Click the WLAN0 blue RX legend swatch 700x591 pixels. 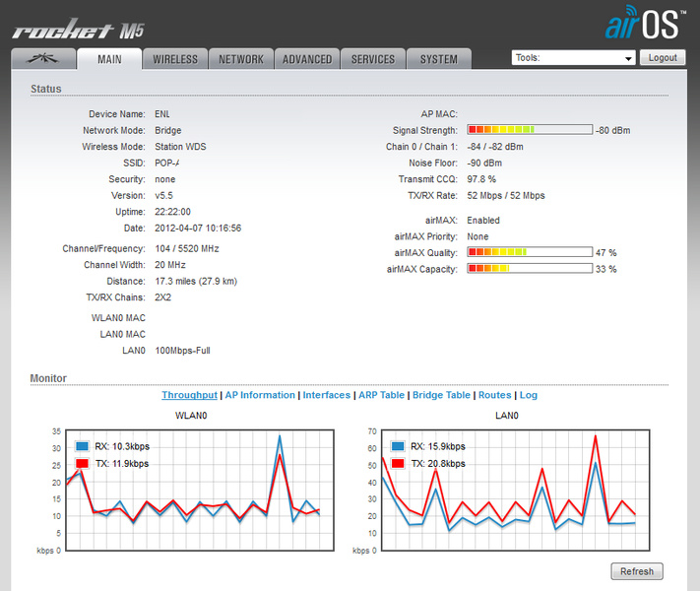pyautogui.click(x=82, y=446)
